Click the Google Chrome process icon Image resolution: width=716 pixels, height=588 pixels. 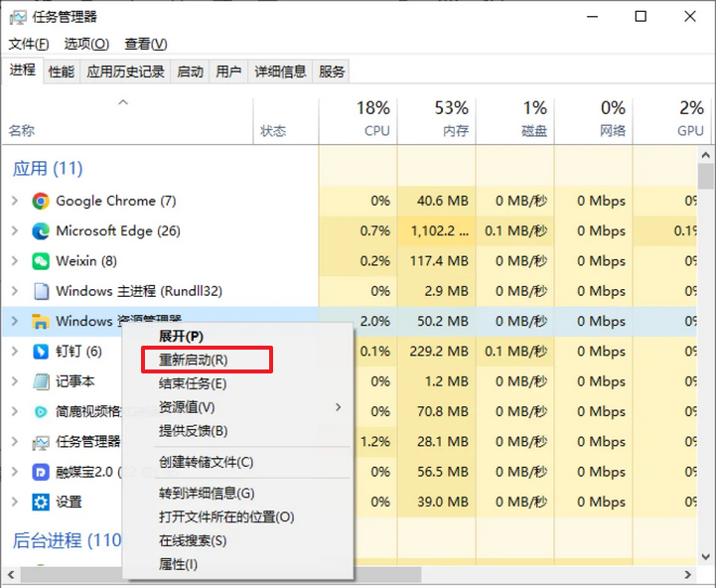click(x=41, y=201)
